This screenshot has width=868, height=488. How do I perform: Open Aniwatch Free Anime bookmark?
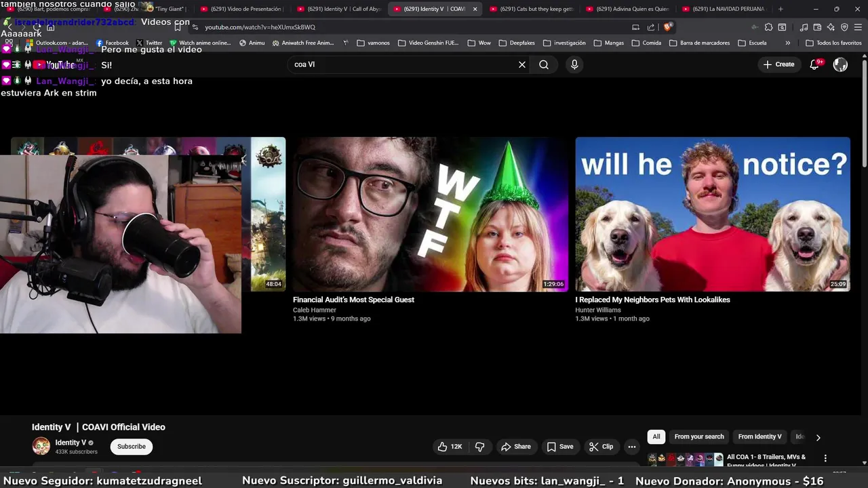click(x=302, y=43)
